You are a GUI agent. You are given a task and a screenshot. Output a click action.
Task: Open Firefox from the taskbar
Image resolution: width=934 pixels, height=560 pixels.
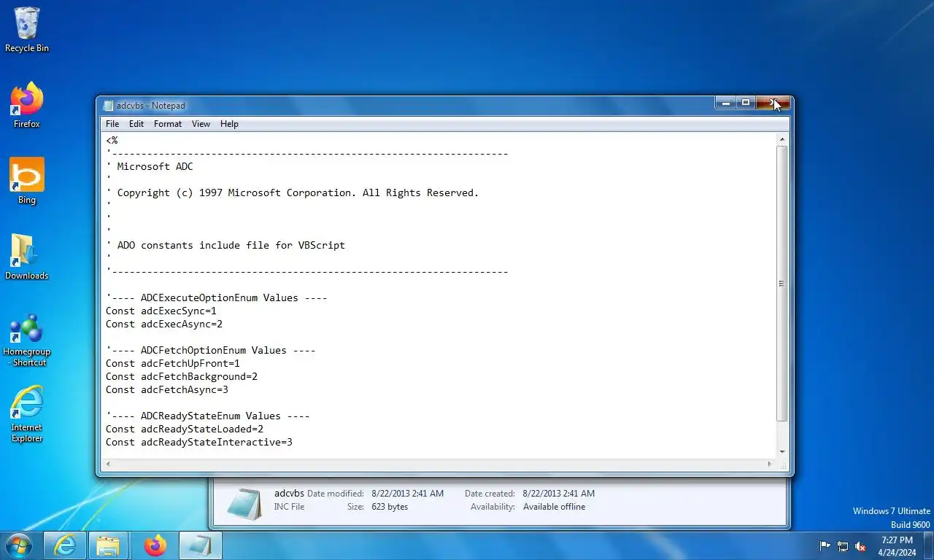pyautogui.click(x=155, y=545)
